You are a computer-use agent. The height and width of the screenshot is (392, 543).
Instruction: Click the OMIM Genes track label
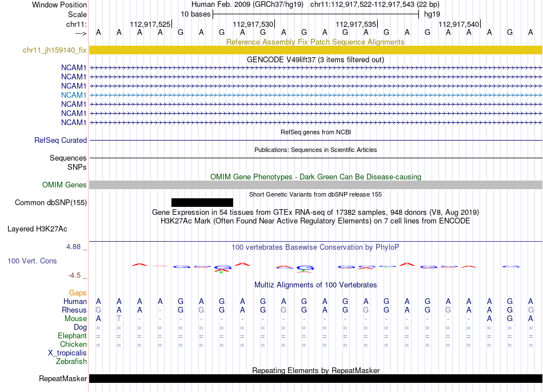pyautogui.click(x=64, y=185)
